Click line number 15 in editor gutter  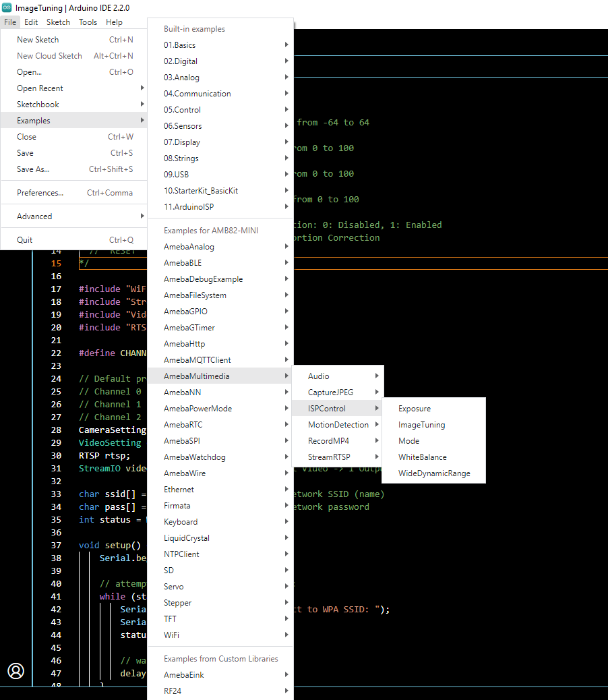click(x=56, y=264)
